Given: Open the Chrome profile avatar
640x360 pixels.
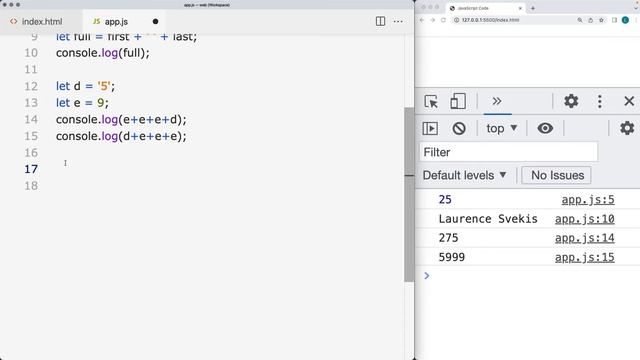Looking at the screenshot, I should click(x=625, y=20).
